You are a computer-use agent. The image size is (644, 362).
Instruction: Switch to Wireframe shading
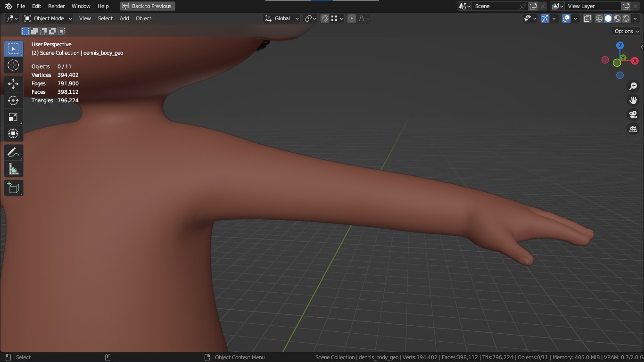point(599,18)
